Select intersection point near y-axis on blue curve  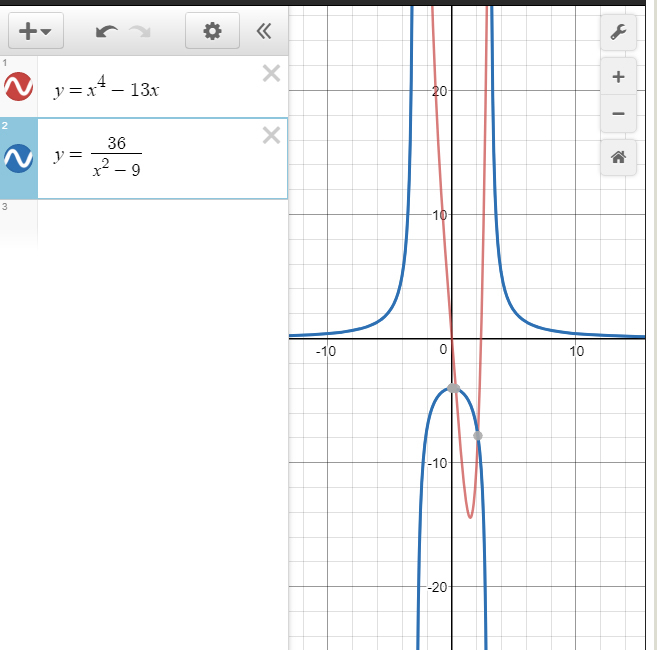453,388
